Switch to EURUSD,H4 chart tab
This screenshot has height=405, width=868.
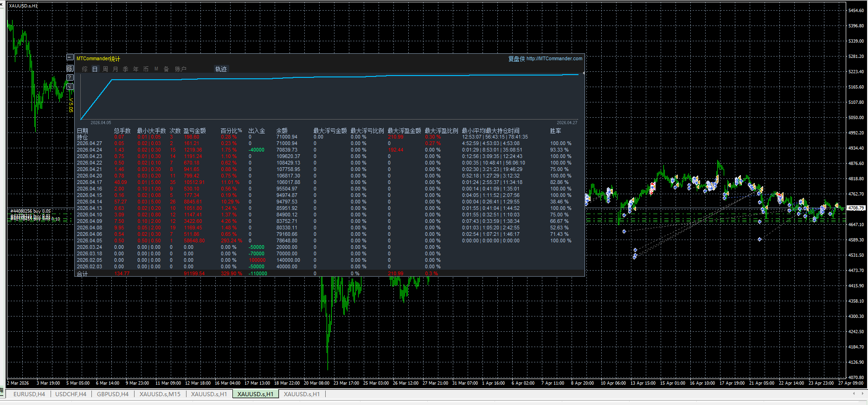pos(29,394)
